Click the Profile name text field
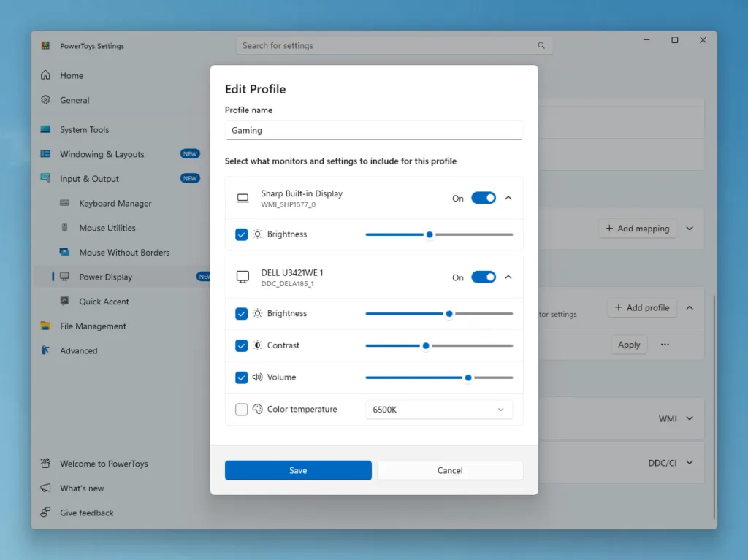748x560 pixels. [373, 130]
